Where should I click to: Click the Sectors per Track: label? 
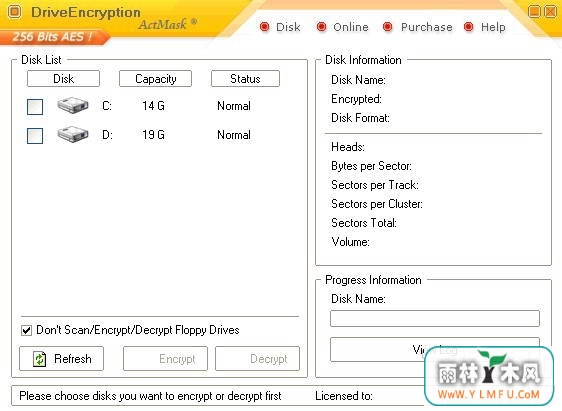(x=375, y=185)
